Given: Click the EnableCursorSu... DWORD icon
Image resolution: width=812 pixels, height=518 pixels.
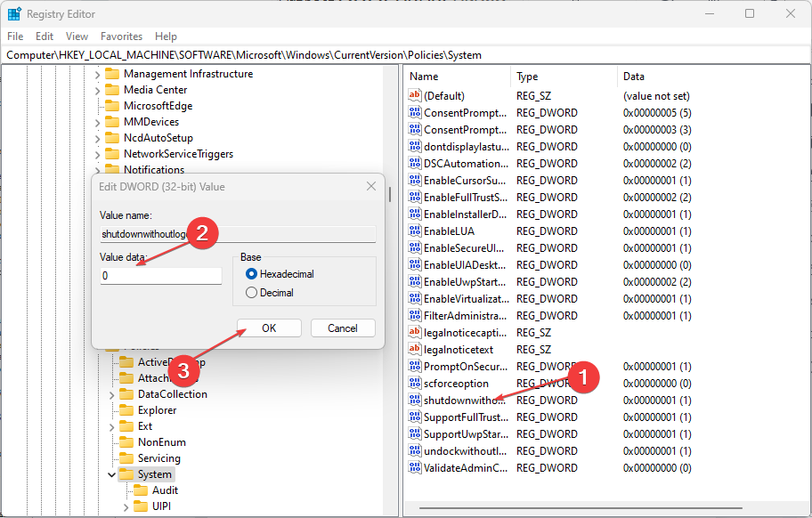Looking at the screenshot, I should (x=414, y=180).
